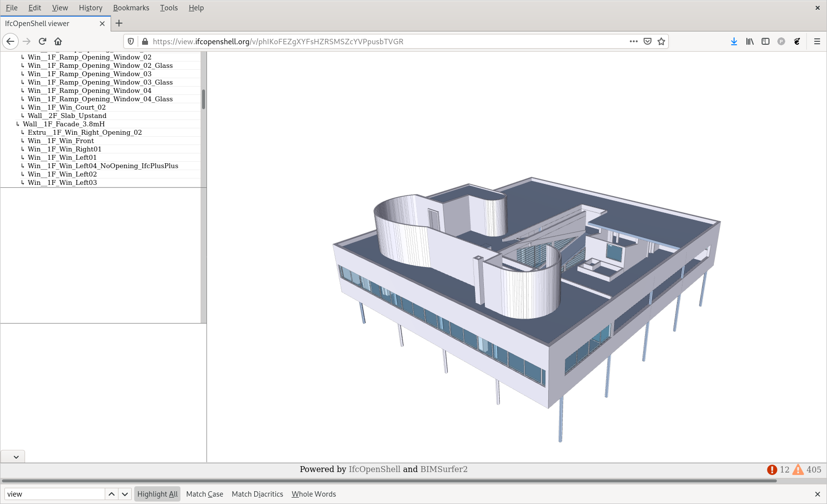Screen dimensions: 827x504
Task: Open a new tab with plus button
Action: click(119, 23)
